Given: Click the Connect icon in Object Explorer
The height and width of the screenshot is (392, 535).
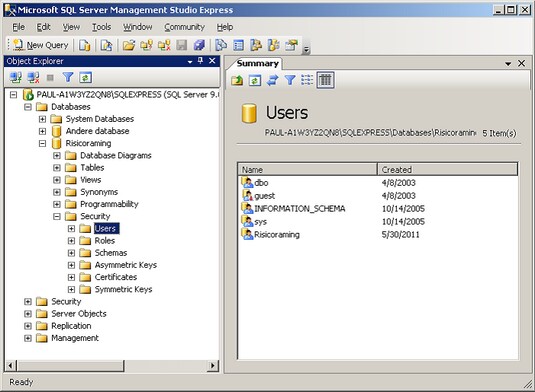Looking at the screenshot, I should pos(16,78).
